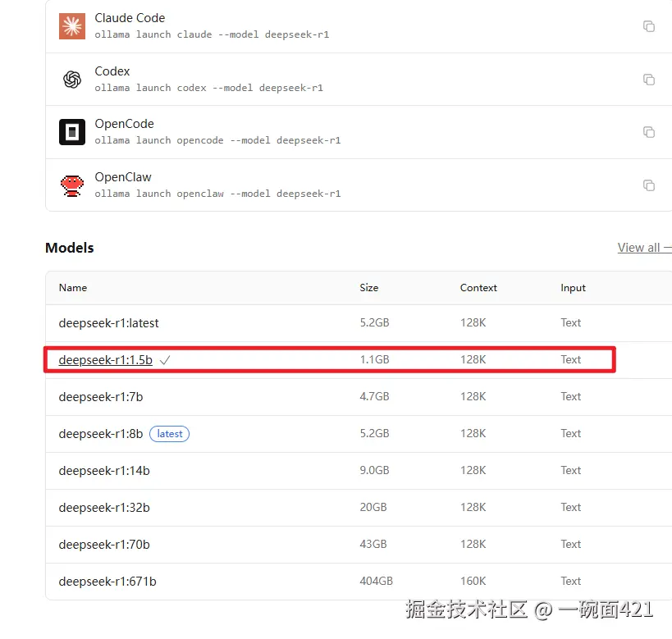
Task: Open the deepseek-r1:32b model
Action: pos(104,508)
